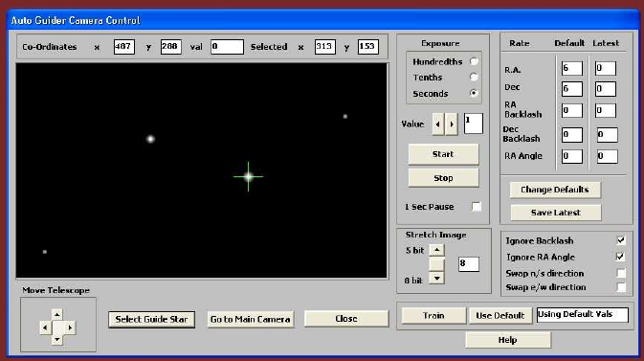Viewport: 644px width, 361px height.
Task: Click Save Latest button
Action: click(x=556, y=213)
